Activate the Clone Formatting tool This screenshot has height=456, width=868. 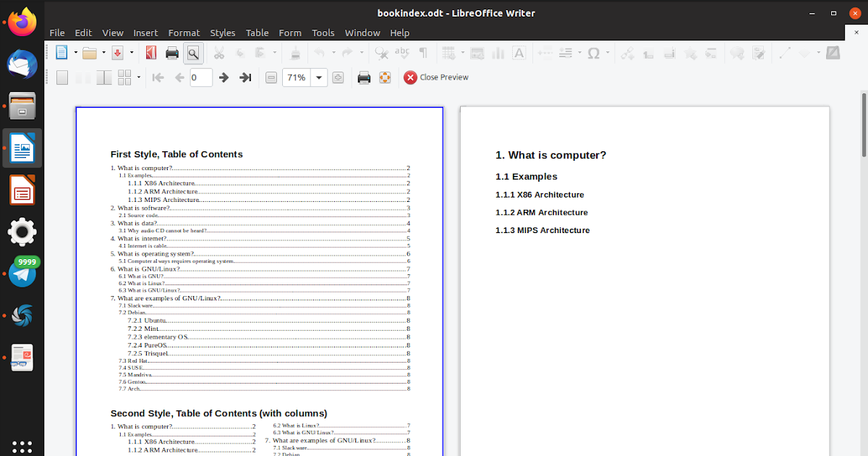coord(297,53)
